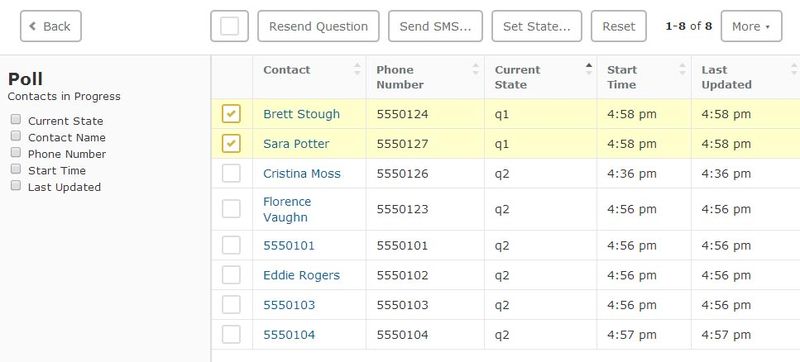Enable Current State filter checkbox

click(x=16, y=119)
